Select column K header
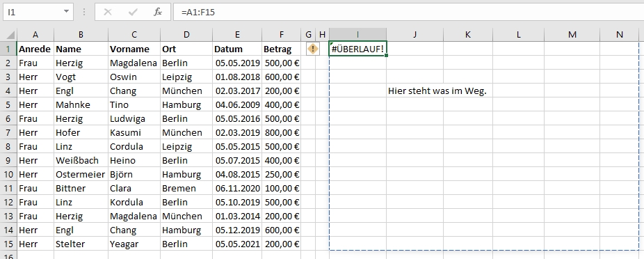This screenshot has height=259, width=644. click(x=468, y=35)
